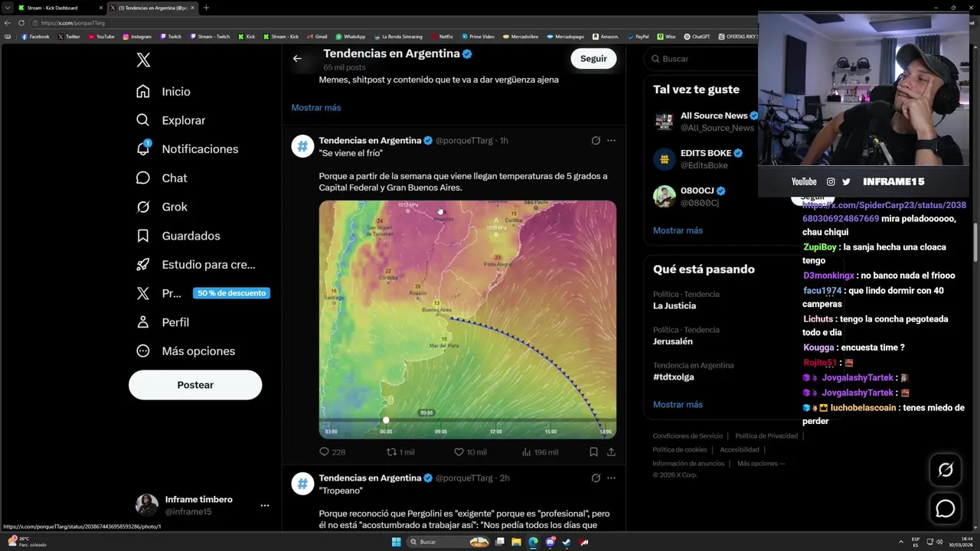
Task: Click Mostrar más under Qué está pasando
Action: [x=678, y=405]
